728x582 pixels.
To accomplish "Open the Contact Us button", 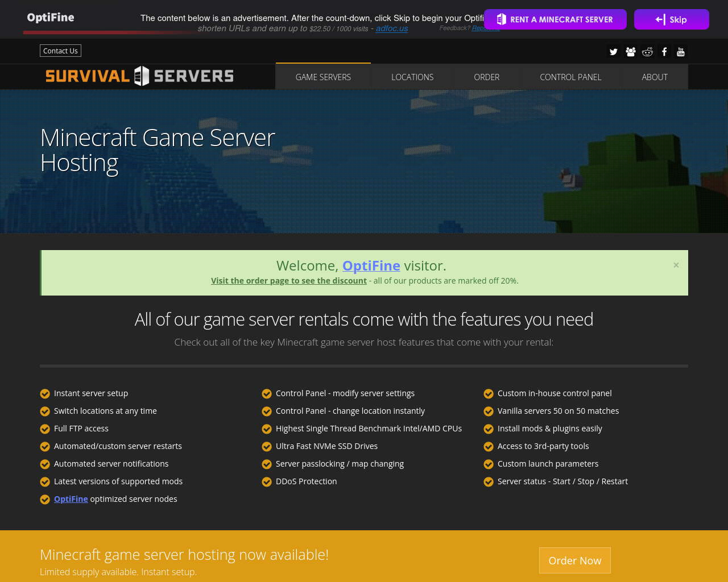I will tap(60, 51).
